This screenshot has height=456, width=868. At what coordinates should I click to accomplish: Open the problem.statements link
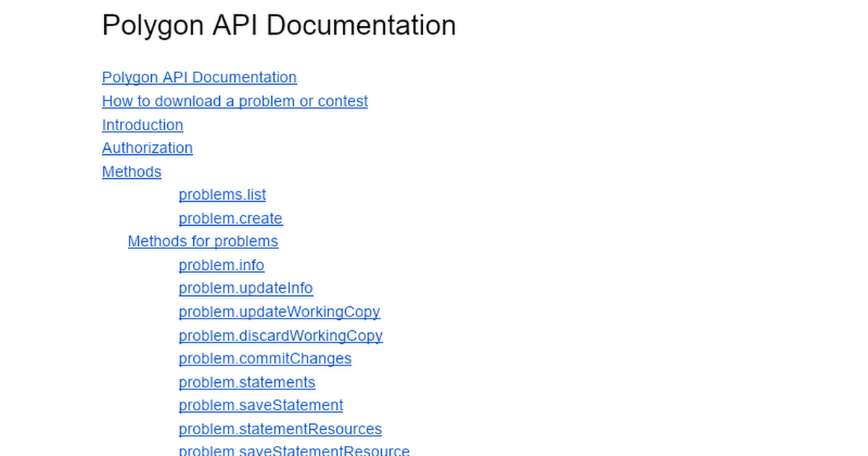click(247, 382)
